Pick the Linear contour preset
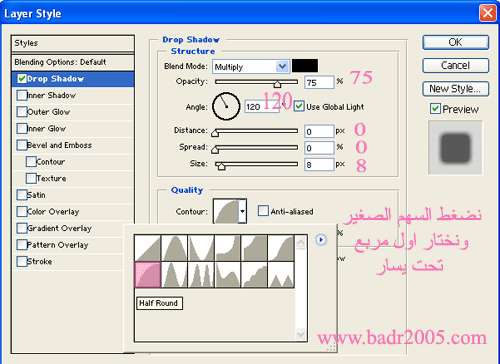 (x=148, y=248)
